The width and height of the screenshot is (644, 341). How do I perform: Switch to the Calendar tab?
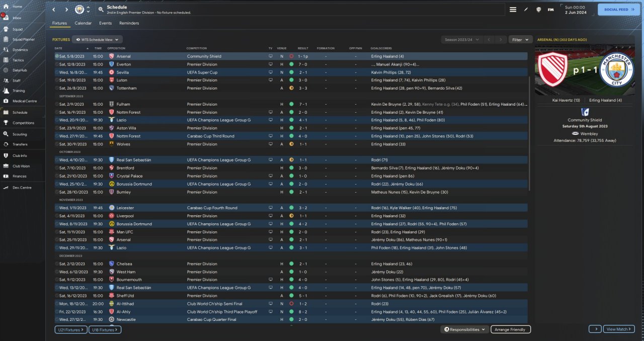83,23
